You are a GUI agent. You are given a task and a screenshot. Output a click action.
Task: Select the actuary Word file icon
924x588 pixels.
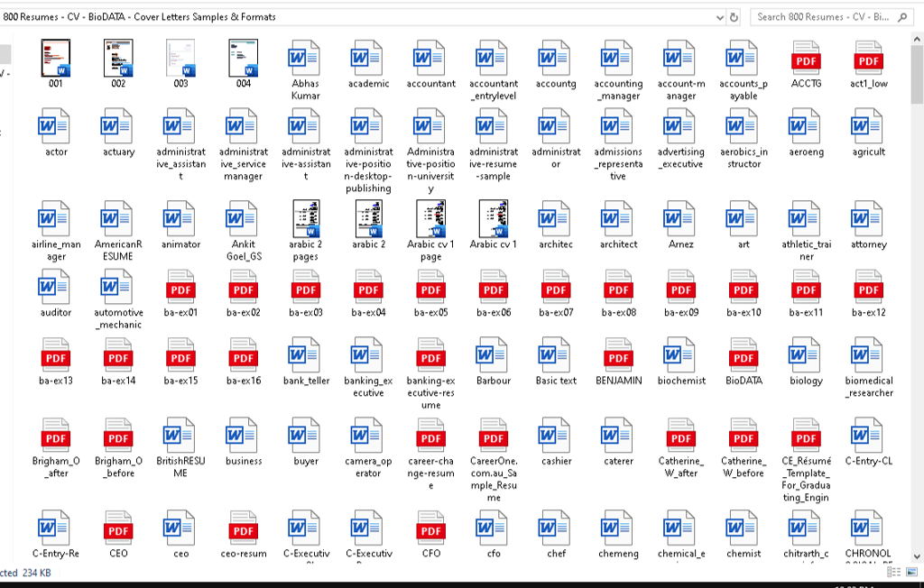click(117, 126)
